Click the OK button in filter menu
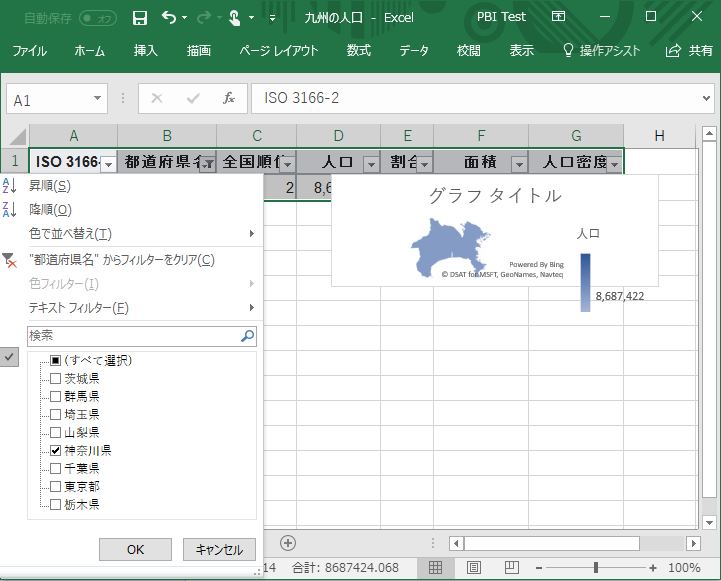 click(135, 549)
